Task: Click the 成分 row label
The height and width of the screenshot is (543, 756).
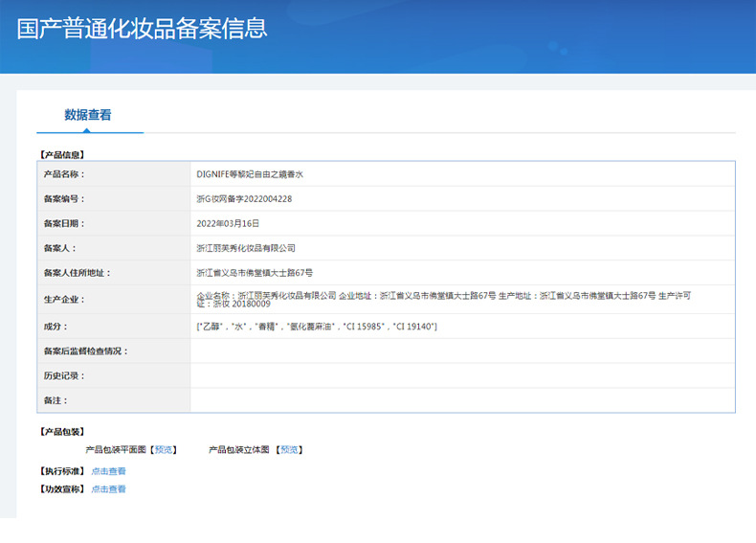Action: [x=56, y=327]
